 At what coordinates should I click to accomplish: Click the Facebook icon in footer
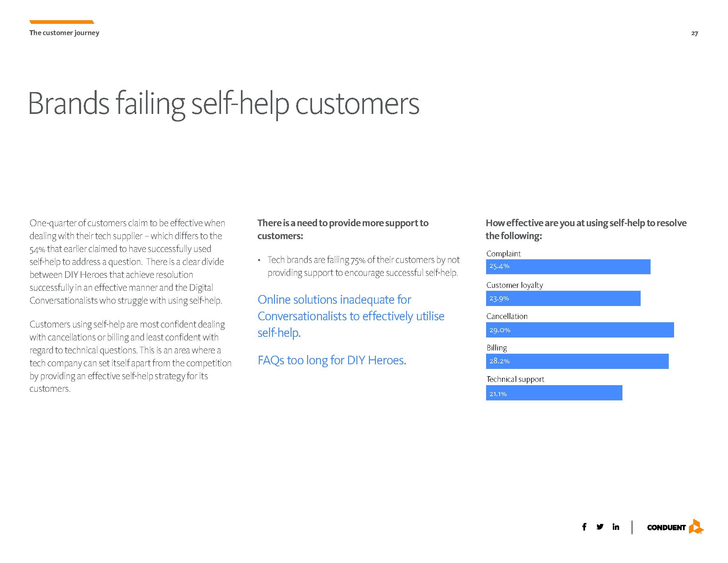[x=584, y=527]
